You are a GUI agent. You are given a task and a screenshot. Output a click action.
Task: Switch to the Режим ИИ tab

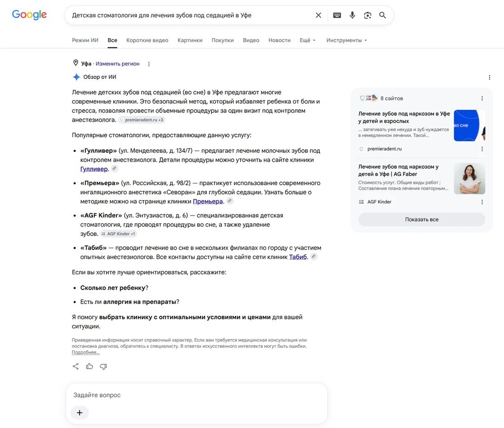point(85,40)
